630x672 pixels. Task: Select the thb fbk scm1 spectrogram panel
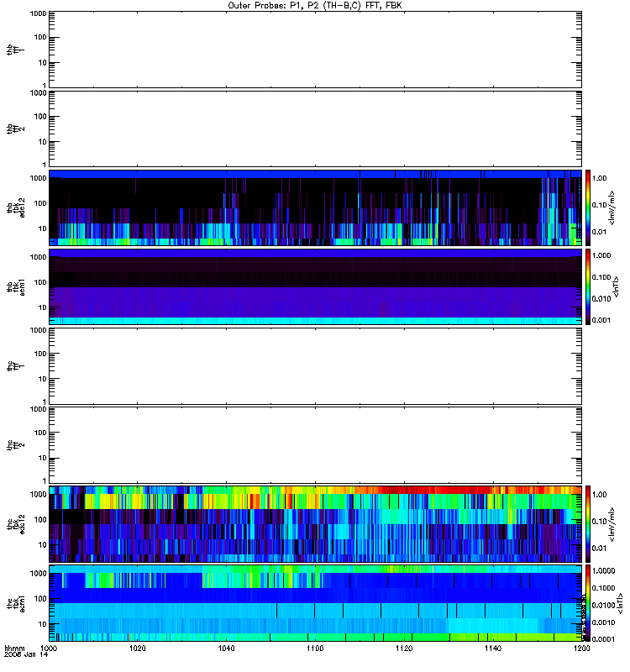(x=315, y=286)
